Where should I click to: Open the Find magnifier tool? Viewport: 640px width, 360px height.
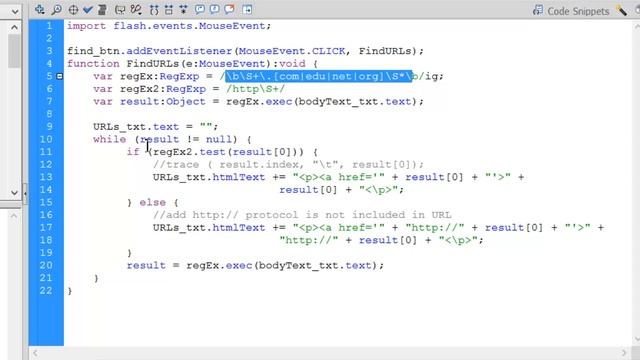[57, 9]
